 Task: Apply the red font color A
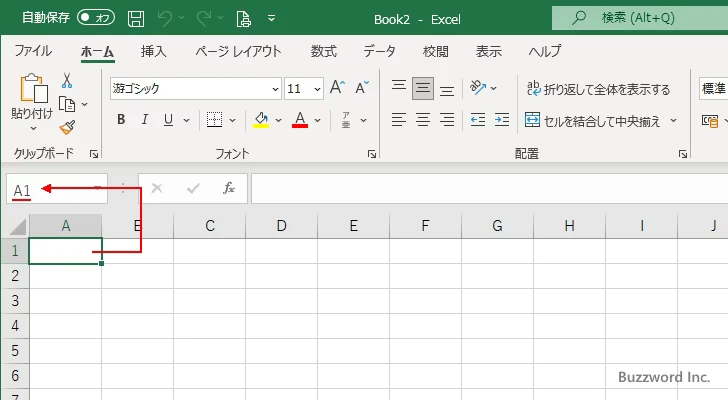[x=300, y=120]
